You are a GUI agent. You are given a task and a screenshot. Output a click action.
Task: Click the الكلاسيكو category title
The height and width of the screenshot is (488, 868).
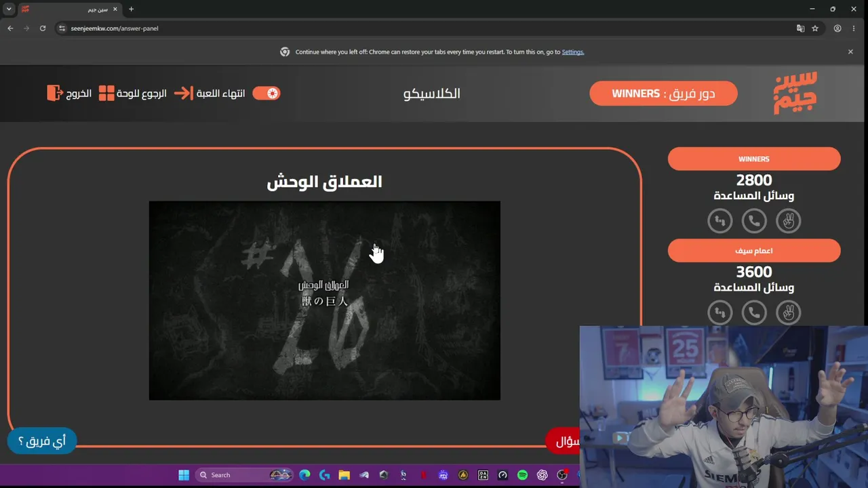pyautogui.click(x=432, y=94)
